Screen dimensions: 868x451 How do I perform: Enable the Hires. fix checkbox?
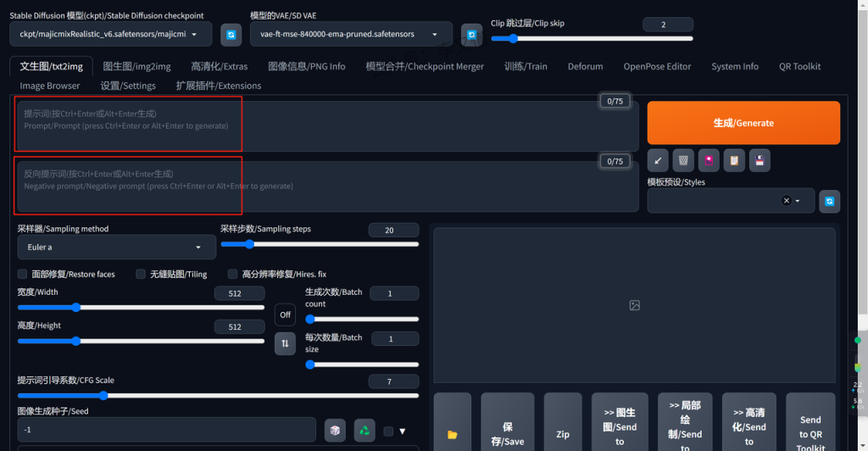233,274
